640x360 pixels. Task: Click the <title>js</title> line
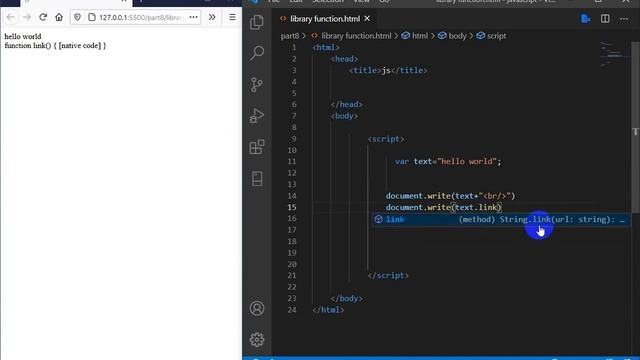tap(388, 70)
